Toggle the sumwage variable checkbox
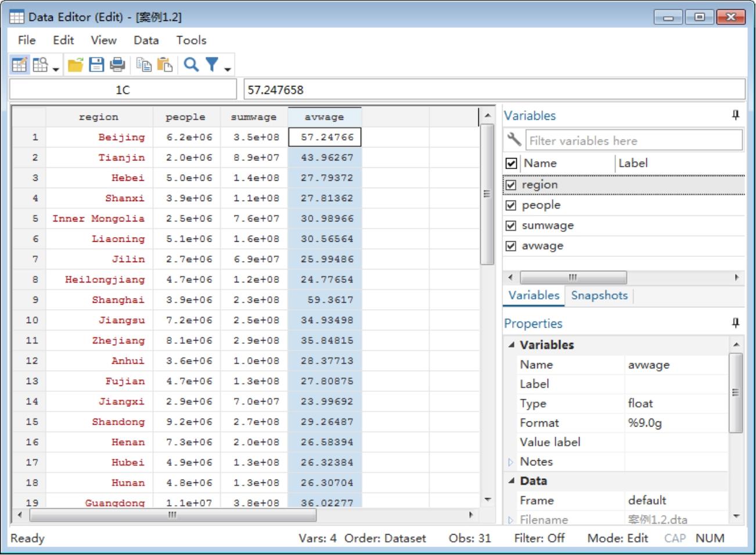Viewport: 756px width, 555px height. (511, 225)
